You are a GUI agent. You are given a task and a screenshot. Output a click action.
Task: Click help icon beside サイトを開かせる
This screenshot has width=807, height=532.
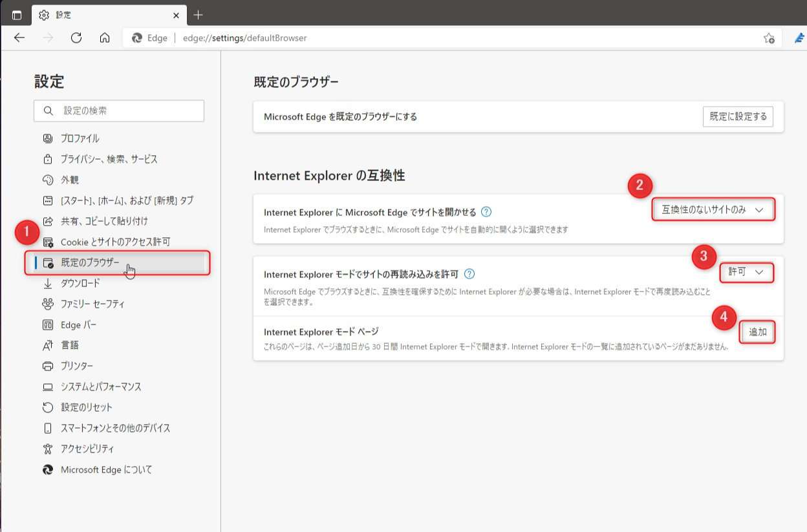pos(486,212)
